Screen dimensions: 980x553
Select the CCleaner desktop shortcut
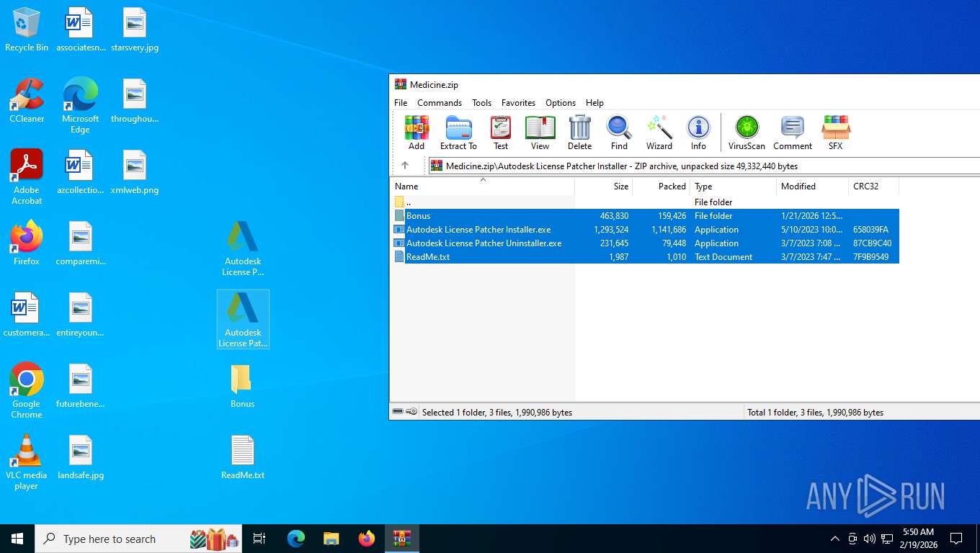pos(27,101)
